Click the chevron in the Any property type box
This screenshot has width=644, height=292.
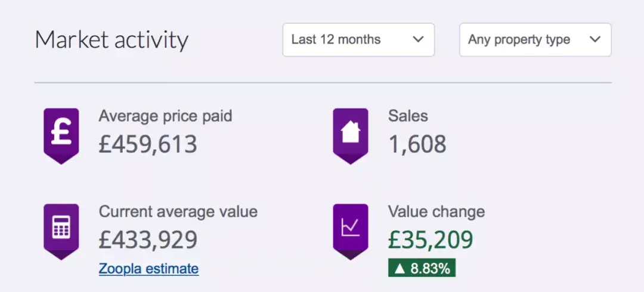click(595, 40)
